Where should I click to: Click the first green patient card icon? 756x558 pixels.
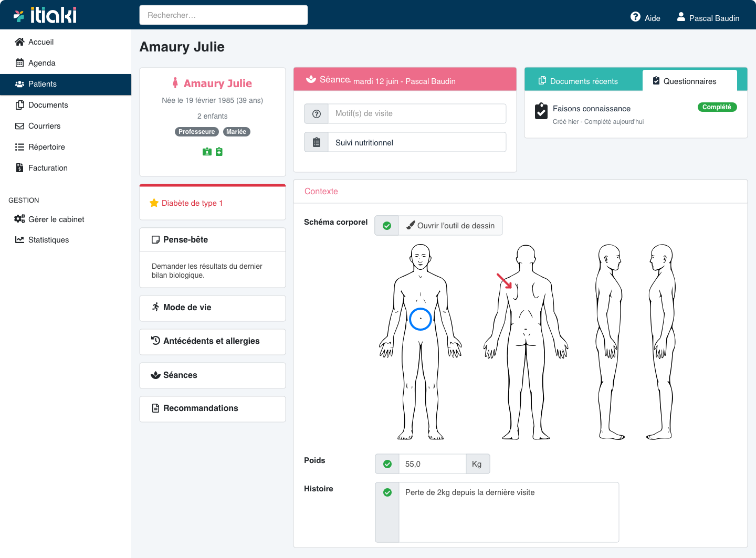point(207,152)
